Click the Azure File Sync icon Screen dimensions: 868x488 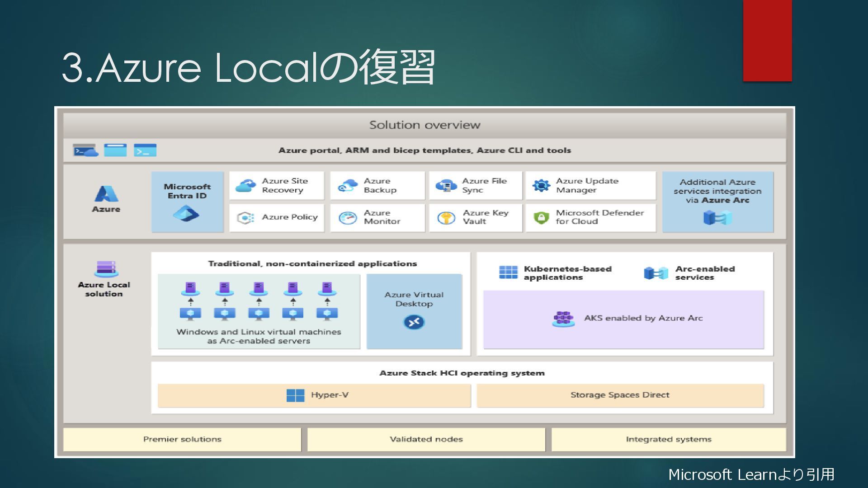[446, 185]
